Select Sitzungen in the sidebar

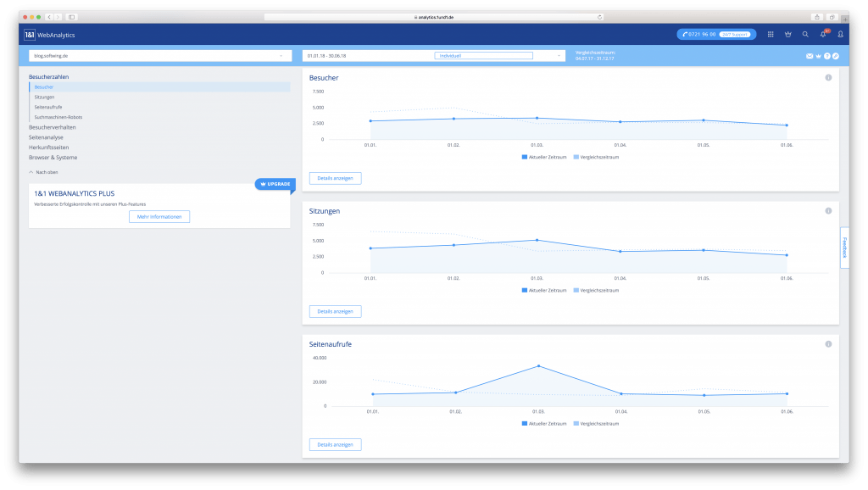tap(45, 97)
